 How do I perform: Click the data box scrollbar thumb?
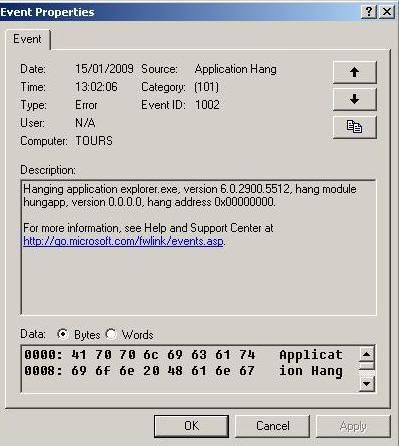coord(367,366)
